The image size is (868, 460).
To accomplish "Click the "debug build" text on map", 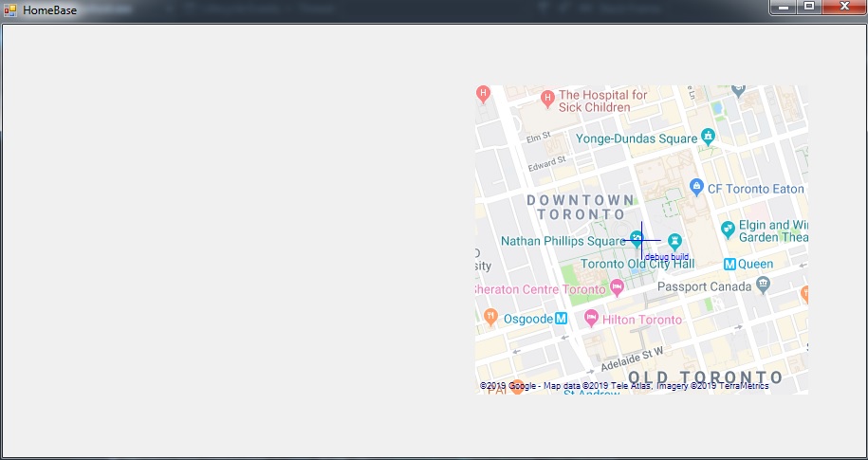I will point(667,257).
